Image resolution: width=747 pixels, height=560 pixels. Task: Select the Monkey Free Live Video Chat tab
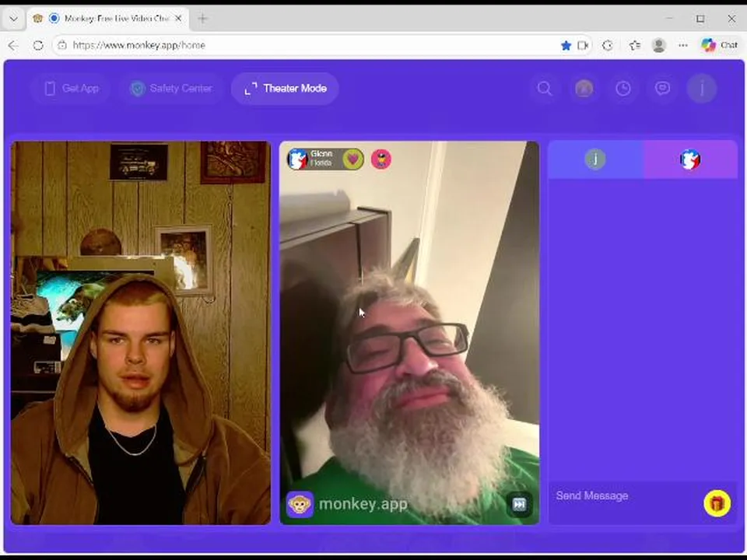pos(107,19)
